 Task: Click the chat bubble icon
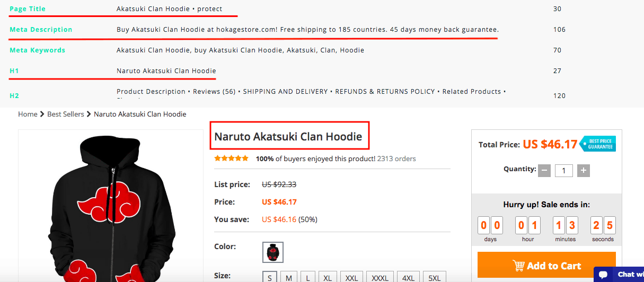coord(603,275)
